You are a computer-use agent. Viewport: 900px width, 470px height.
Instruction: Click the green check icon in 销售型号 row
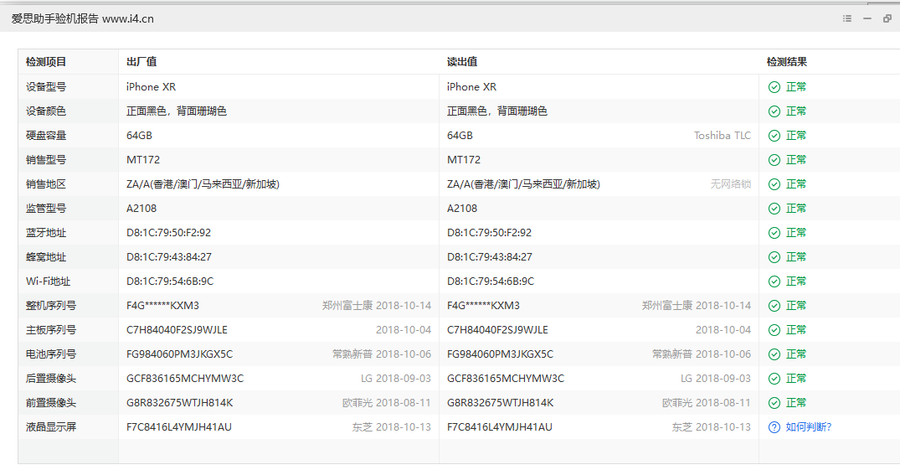point(774,160)
